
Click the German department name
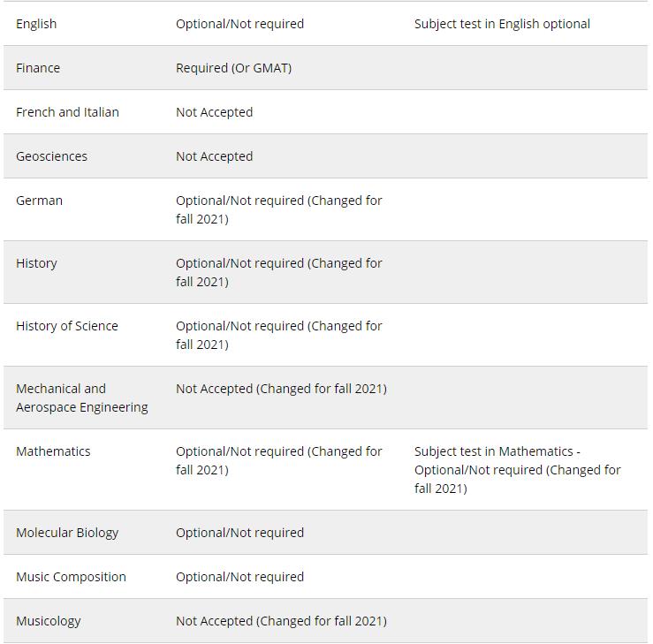(x=39, y=201)
